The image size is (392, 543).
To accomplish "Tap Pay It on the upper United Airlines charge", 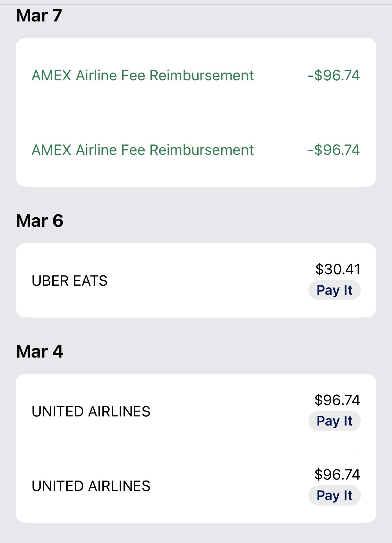I will coord(334,421).
